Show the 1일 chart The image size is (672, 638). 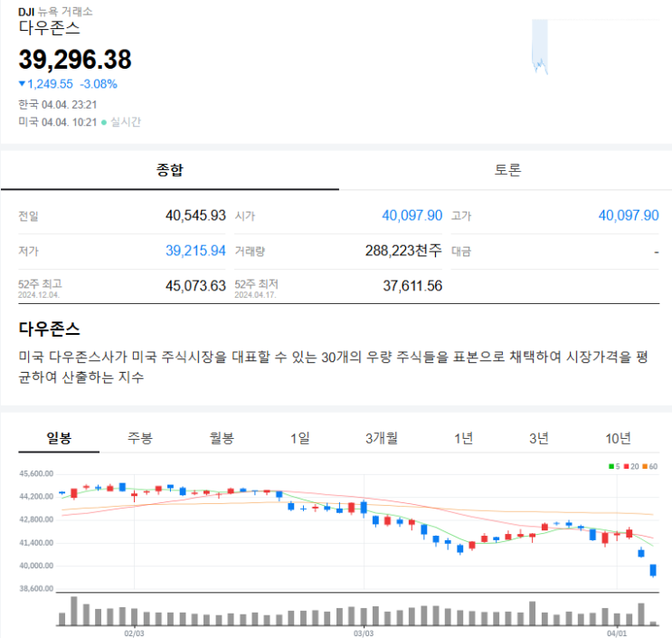point(300,438)
